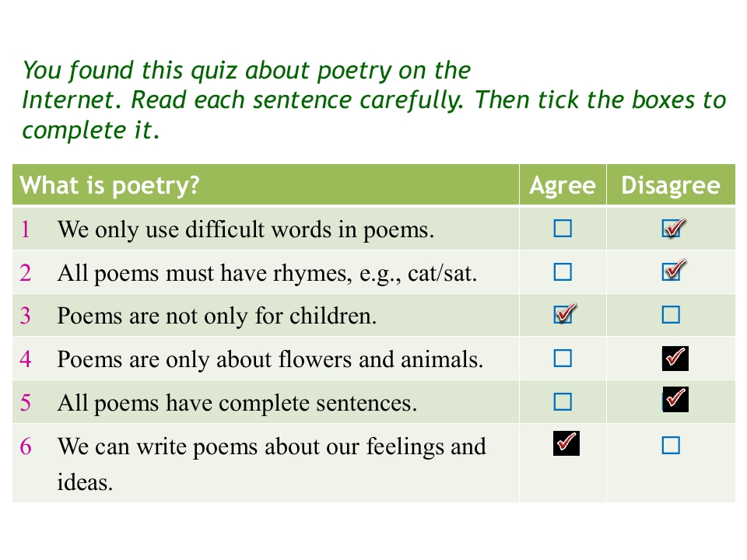
Task: Tick Disagree for feelings and ideas sentence
Action: point(671,446)
